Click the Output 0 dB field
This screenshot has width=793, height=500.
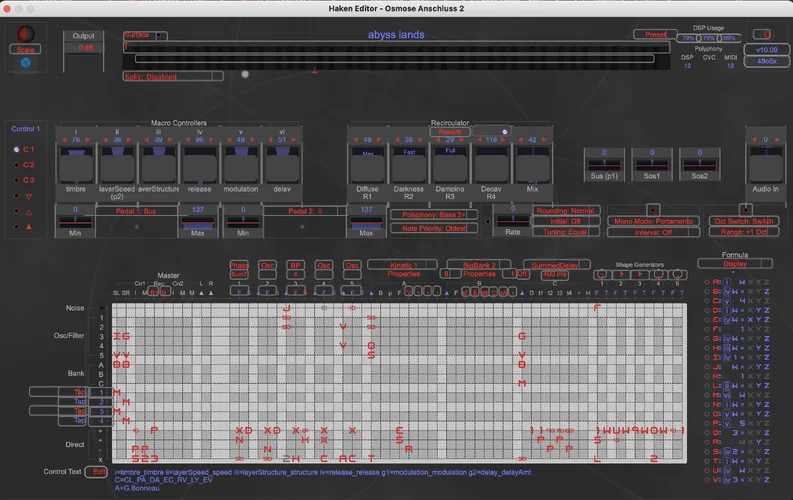tap(85, 47)
